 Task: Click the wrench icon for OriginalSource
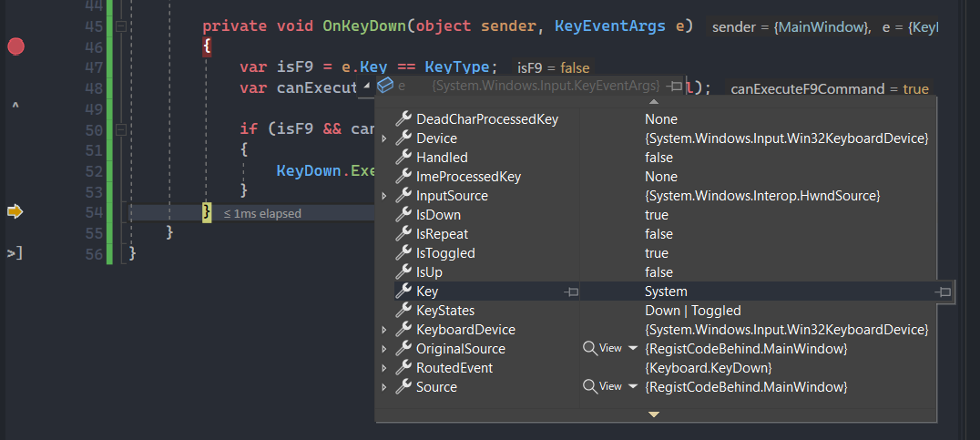[x=403, y=349]
